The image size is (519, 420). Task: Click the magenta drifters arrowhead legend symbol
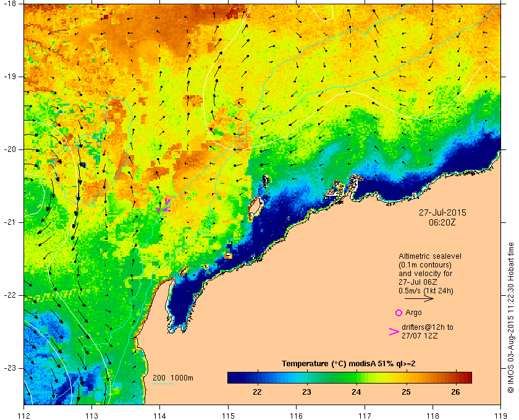(x=394, y=332)
